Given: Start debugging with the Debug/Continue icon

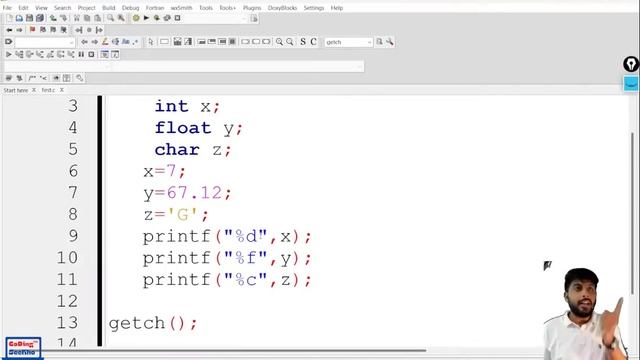Looking at the screenshot, I should tap(9, 54).
